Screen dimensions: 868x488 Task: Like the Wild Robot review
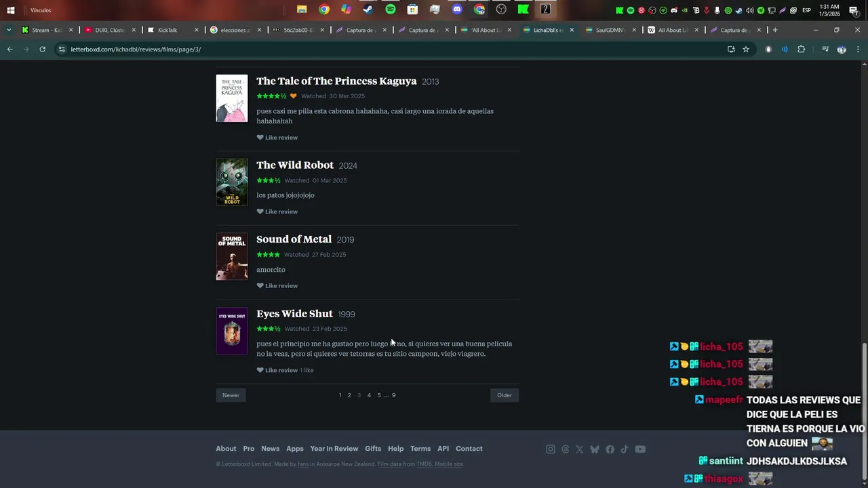coord(277,211)
